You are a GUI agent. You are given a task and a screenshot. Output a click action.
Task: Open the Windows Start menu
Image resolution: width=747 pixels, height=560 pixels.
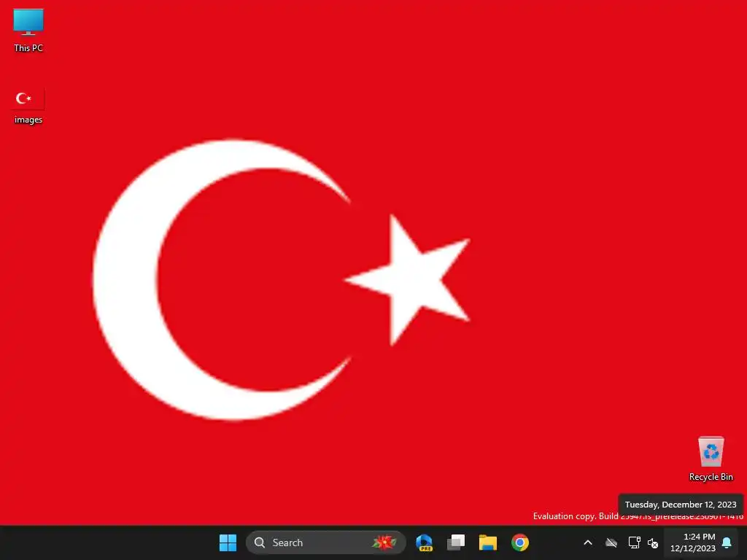pos(228,542)
